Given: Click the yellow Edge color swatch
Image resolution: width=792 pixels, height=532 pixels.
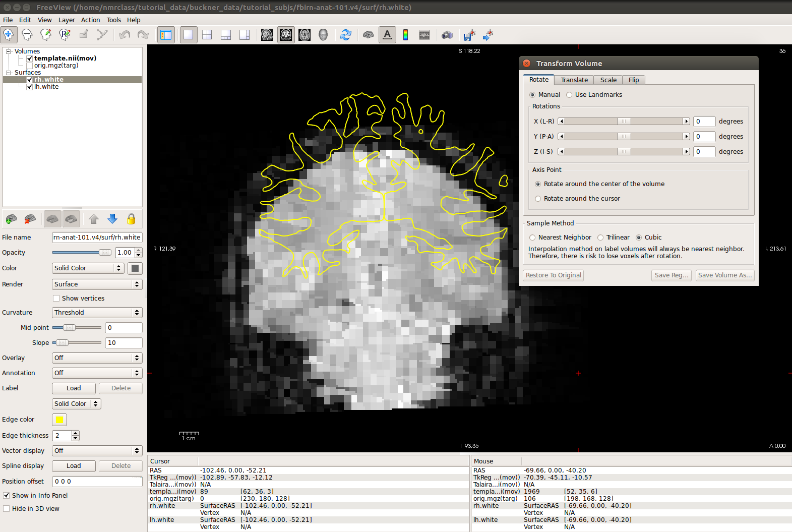Looking at the screenshot, I should click(59, 420).
